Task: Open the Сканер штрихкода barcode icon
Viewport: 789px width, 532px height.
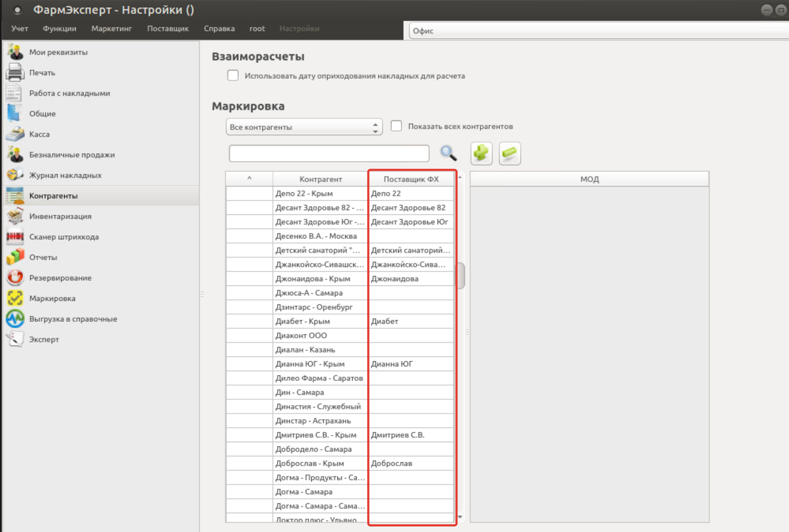Action: click(x=15, y=237)
